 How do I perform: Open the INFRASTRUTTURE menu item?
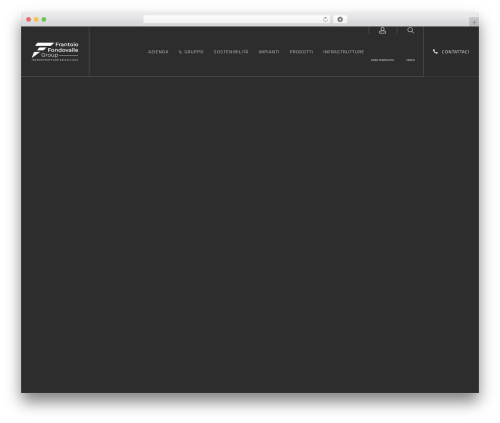[x=343, y=52]
